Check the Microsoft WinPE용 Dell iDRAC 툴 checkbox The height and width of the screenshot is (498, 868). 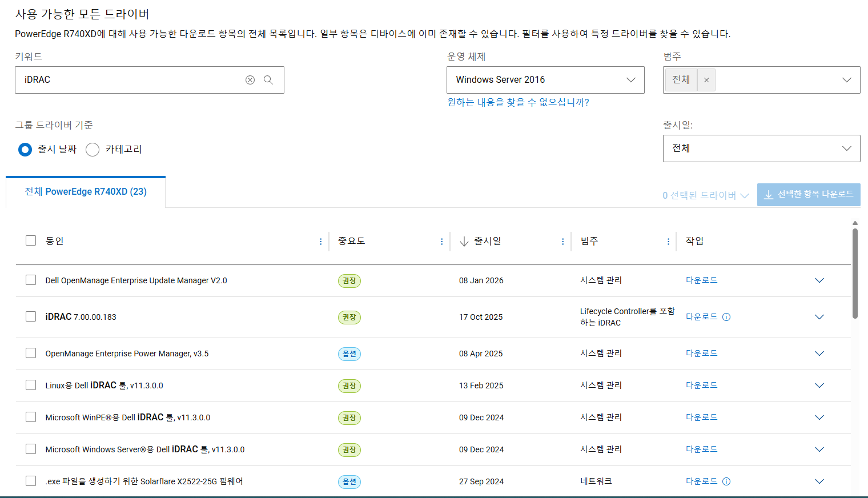(31, 417)
